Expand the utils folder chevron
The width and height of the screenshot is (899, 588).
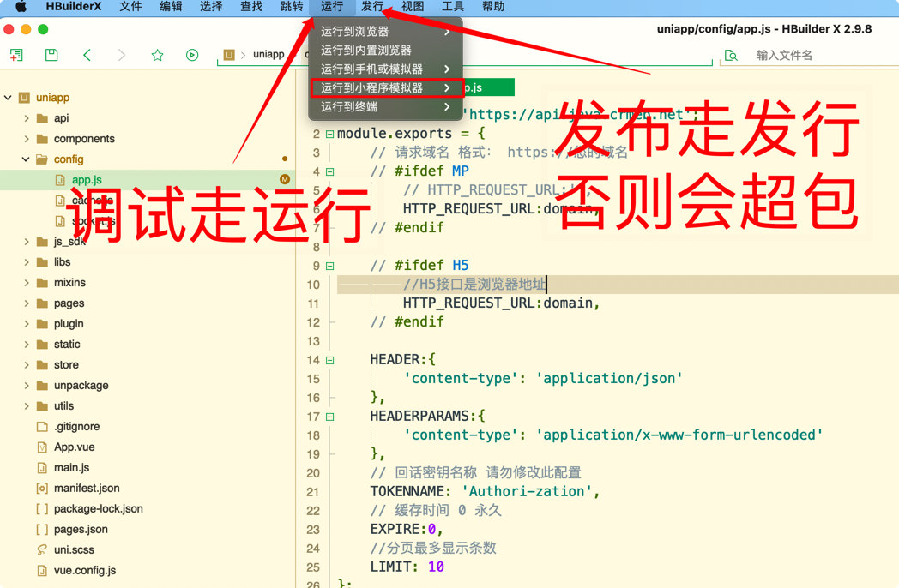[27, 406]
